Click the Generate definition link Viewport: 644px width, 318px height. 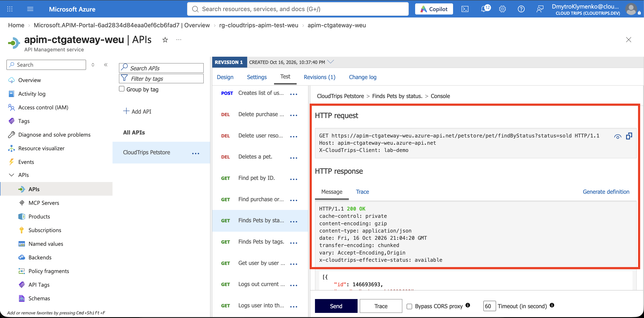tap(606, 192)
